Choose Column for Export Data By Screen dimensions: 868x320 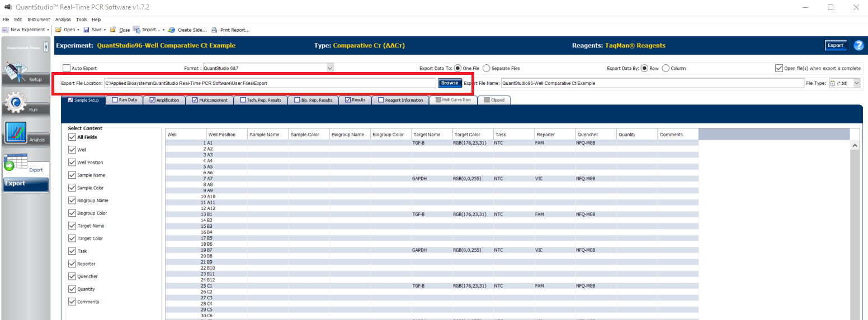(666, 68)
